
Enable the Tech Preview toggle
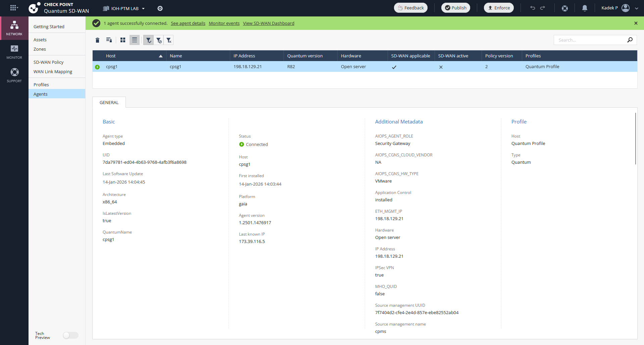tap(70, 335)
